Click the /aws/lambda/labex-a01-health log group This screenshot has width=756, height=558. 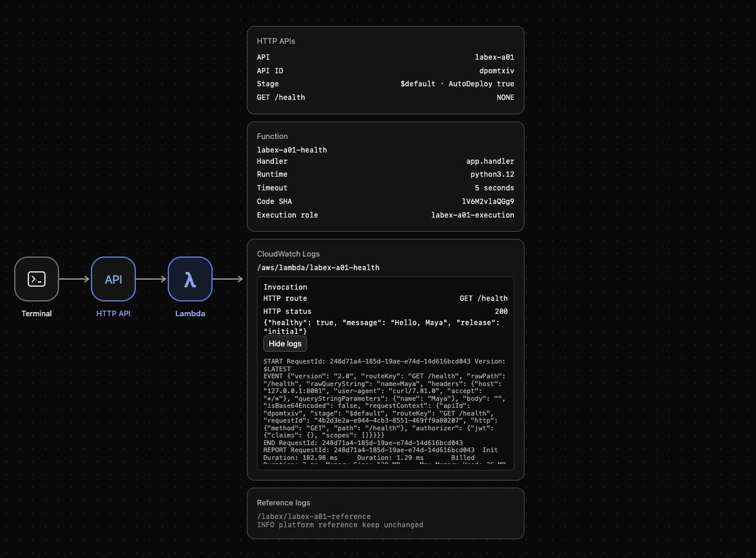(x=318, y=268)
